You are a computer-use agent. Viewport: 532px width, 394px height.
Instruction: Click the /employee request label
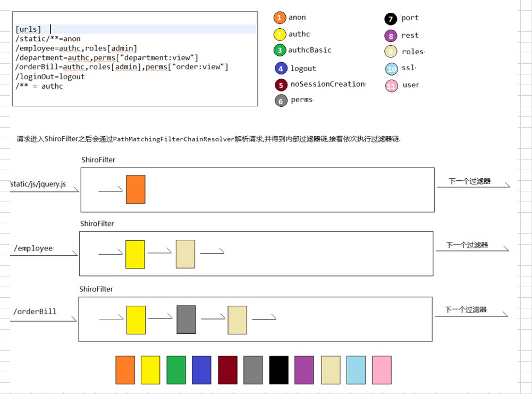click(33, 248)
